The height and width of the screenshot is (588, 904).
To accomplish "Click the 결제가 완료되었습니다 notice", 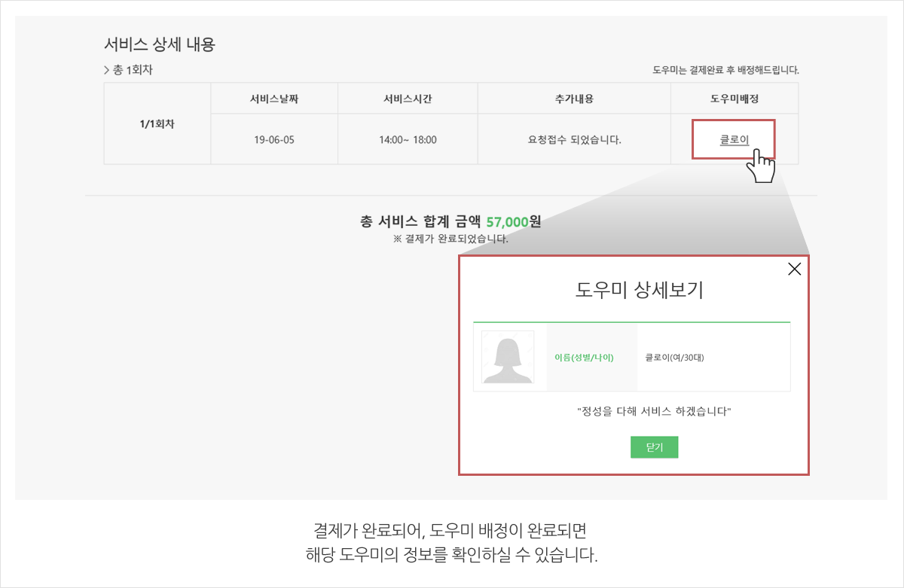I will coord(450,239).
